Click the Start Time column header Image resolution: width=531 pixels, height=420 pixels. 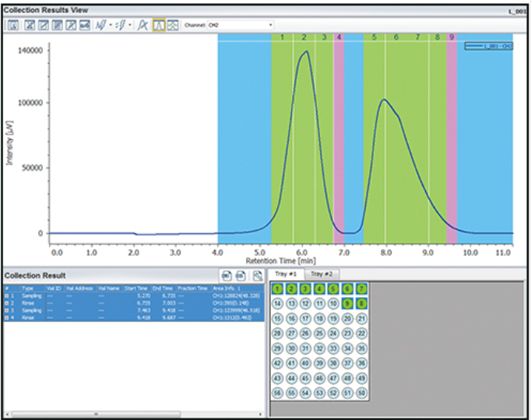135,288
